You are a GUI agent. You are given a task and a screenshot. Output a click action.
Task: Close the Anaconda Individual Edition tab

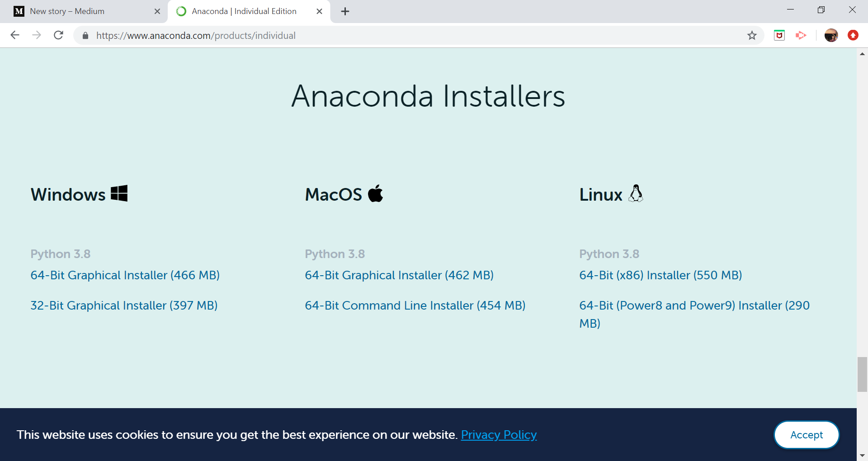click(x=319, y=11)
